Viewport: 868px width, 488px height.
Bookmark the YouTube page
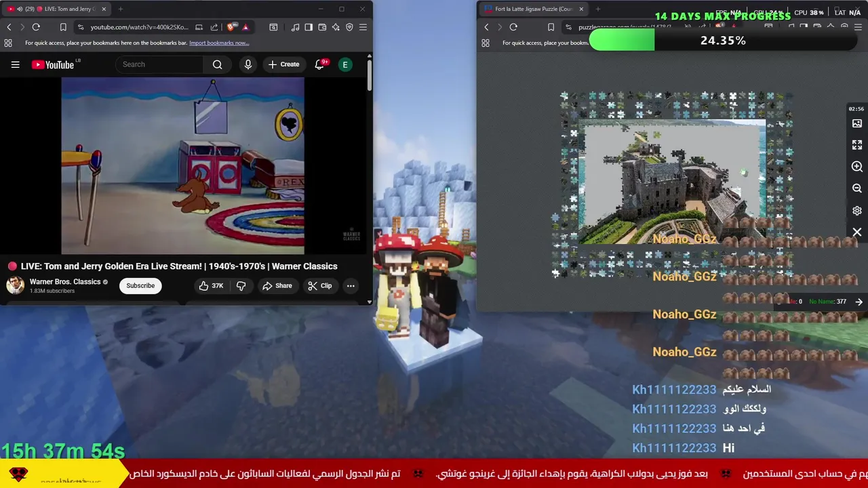tap(63, 27)
